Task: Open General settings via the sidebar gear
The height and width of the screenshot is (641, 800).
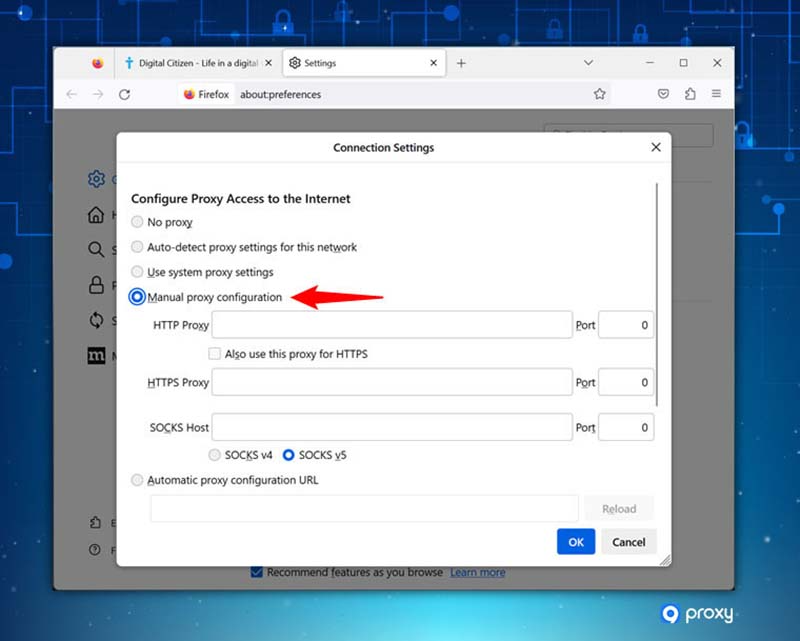Action: coord(95,179)
